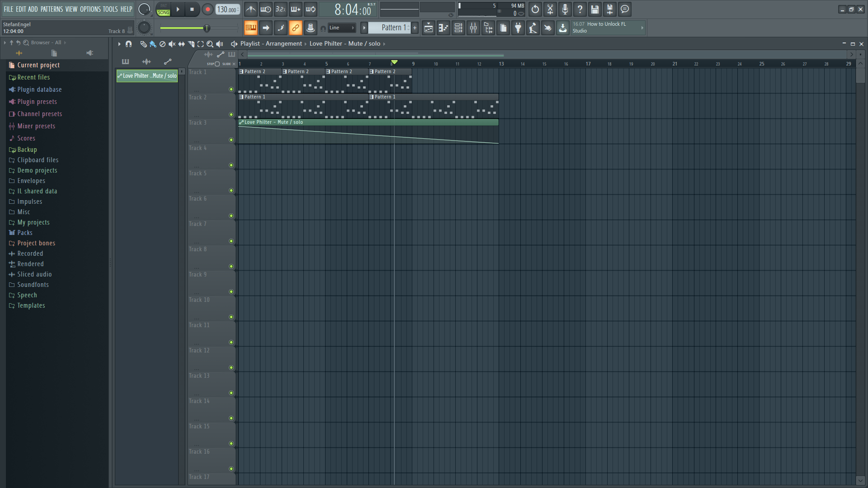This screenshot has height=488, width=868.
Task: Toggle countdown before recording icon
Action: (281, 9)
